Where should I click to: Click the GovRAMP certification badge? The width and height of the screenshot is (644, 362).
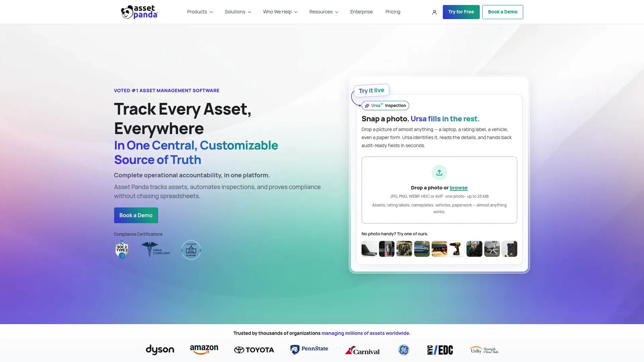pos(191,250)
